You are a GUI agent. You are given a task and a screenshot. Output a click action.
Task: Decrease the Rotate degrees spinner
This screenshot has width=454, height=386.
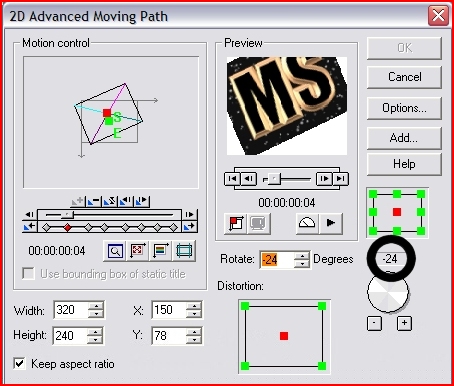(302, 264)
